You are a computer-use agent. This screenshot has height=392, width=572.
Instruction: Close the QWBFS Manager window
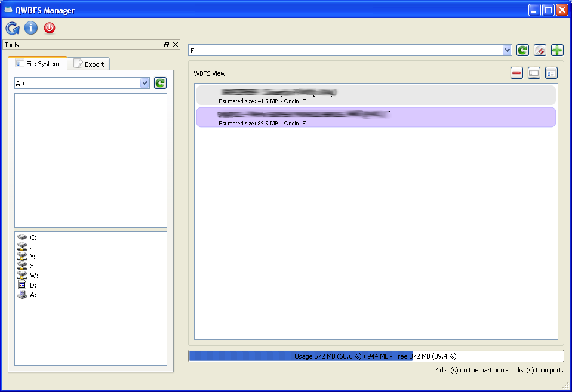[562, 10]
